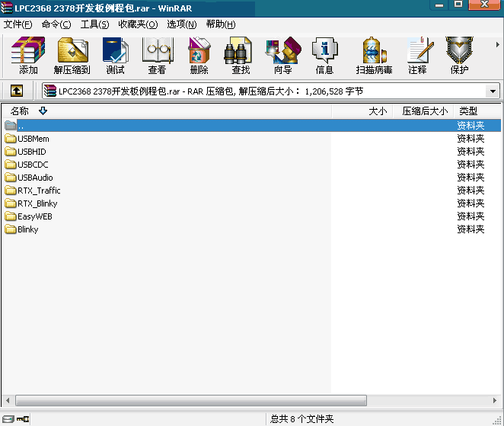Screen dimensions: 504x426
Task: Click the RTX_Blinky folder icon
Action: tap(11, 203)
